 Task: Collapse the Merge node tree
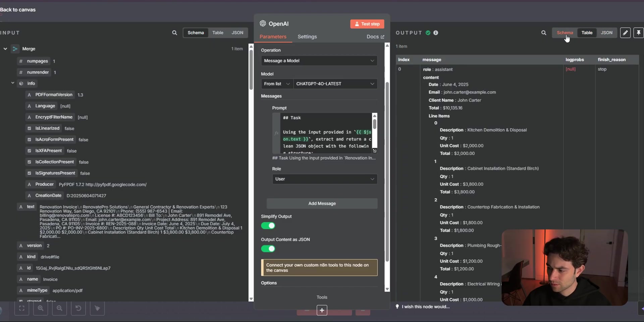(5, 49)
